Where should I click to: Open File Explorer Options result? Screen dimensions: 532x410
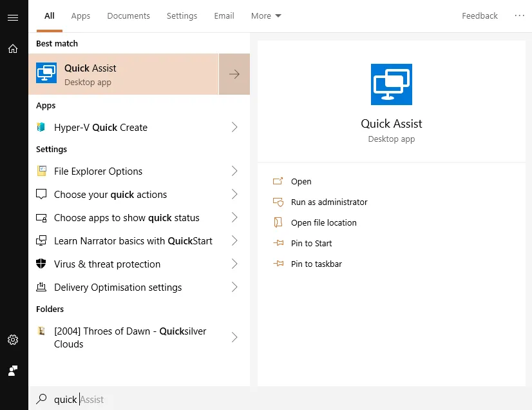coord(139,171)
